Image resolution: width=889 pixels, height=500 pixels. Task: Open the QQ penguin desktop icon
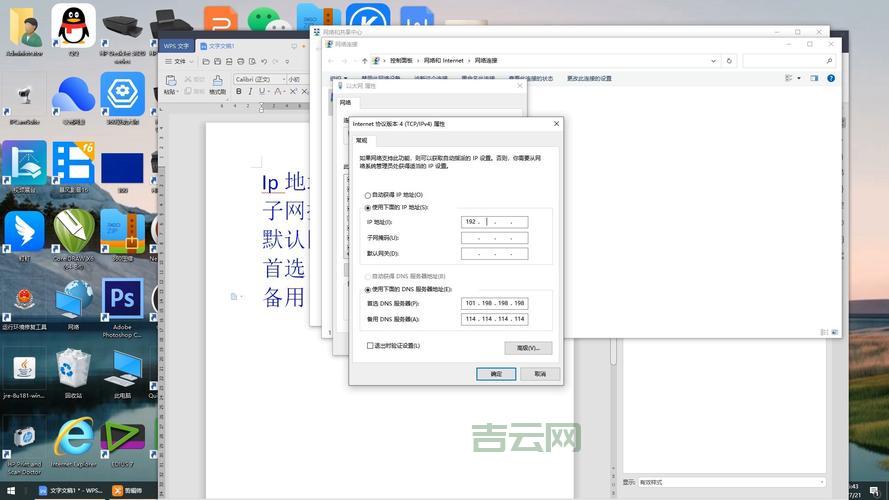pos(73,27)
